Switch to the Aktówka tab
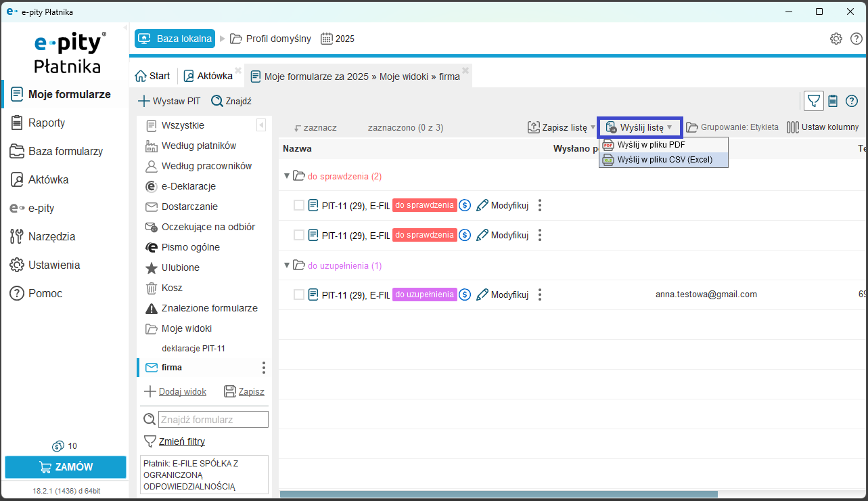This screenshot has height=501, width=868. [208, 76]
